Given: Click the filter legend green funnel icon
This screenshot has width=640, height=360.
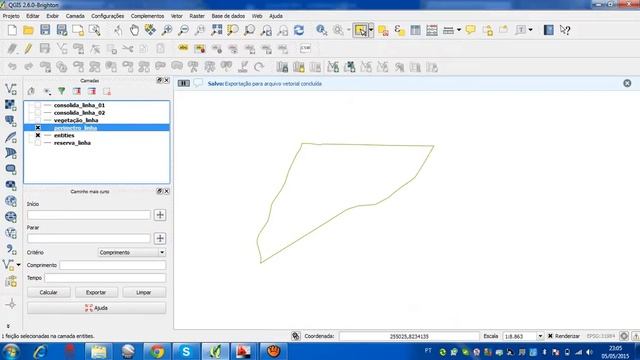Looking at the screenshot, I should pyautogui.click(x=62, y=91).
